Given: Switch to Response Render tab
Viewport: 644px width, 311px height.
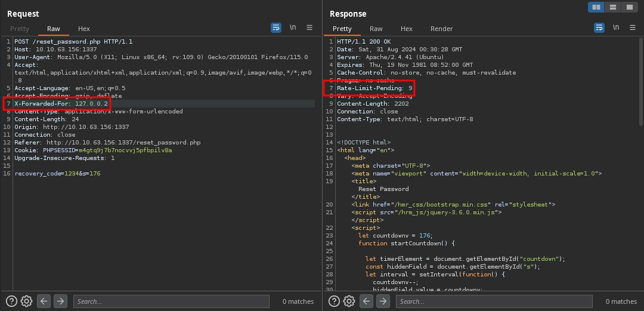Looking at the screenshot, I should click(441, 29).
